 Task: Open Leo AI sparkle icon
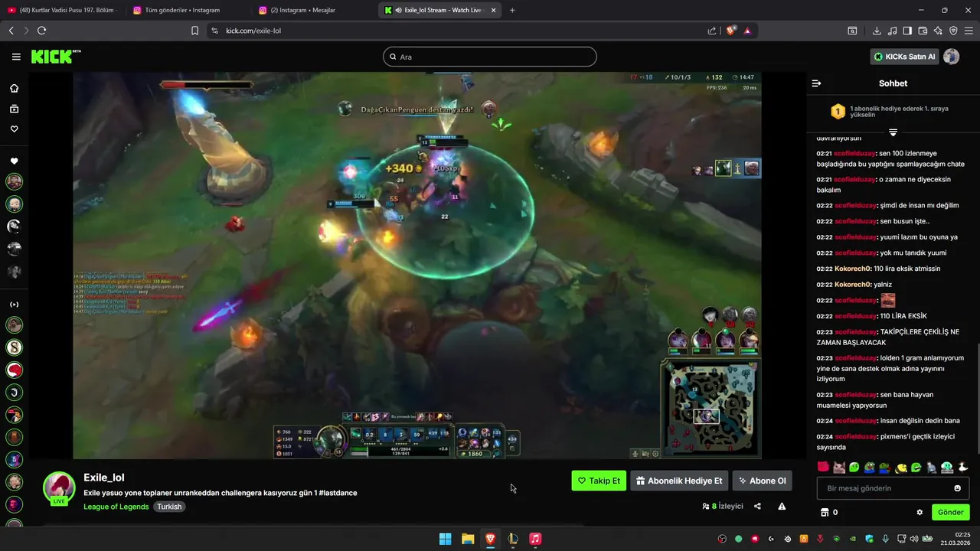click(x=938, y=31)
